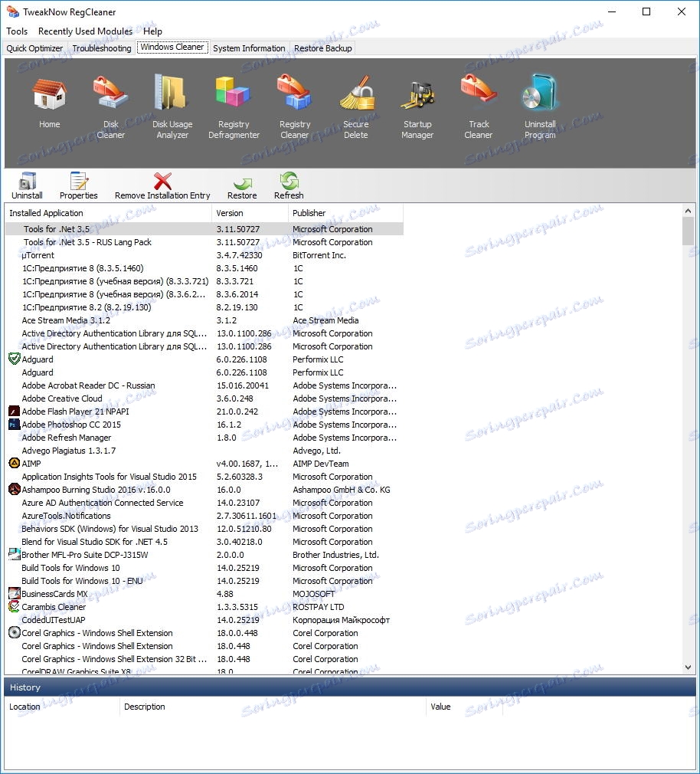700x774 pixels.
Task: Sort by Installed Application column
Action: coord(109,213)
